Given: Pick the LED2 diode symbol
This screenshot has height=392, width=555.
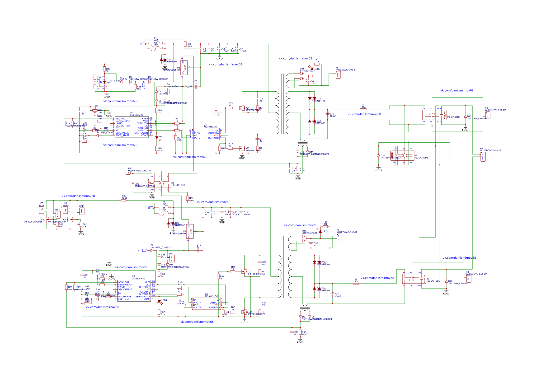Looking at the screenshot, I should click(x=320, y=231).
